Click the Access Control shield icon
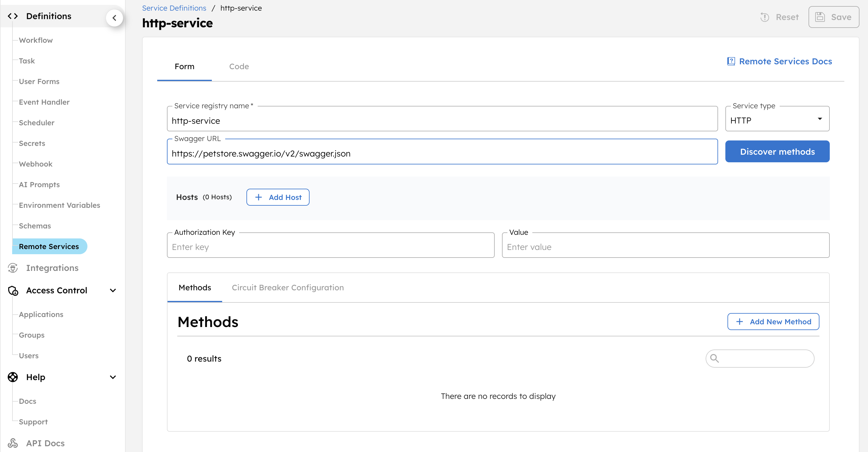868x452 pixels. pyautogui.click(x=13, y=290)
